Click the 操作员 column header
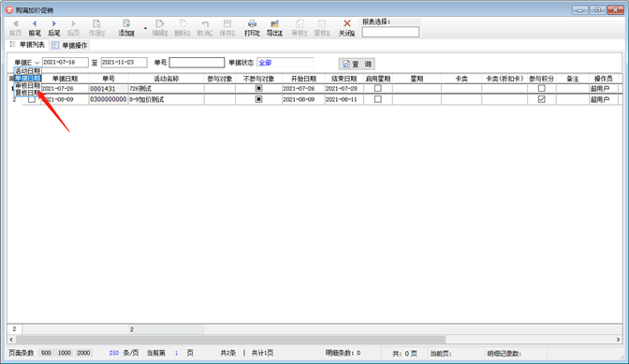This screenshot has height=364, width=629. (604, 79)
